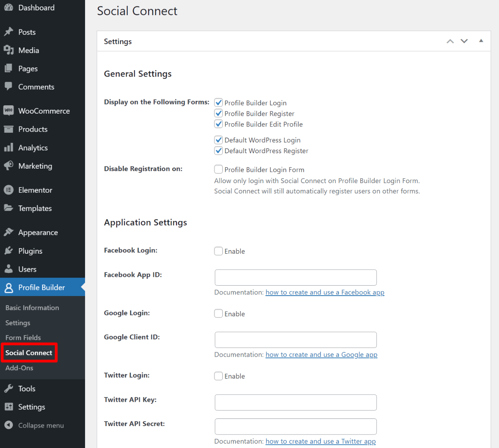Uncheck Profile Builder Edit Profile checkbox

[x=218, y=124]
